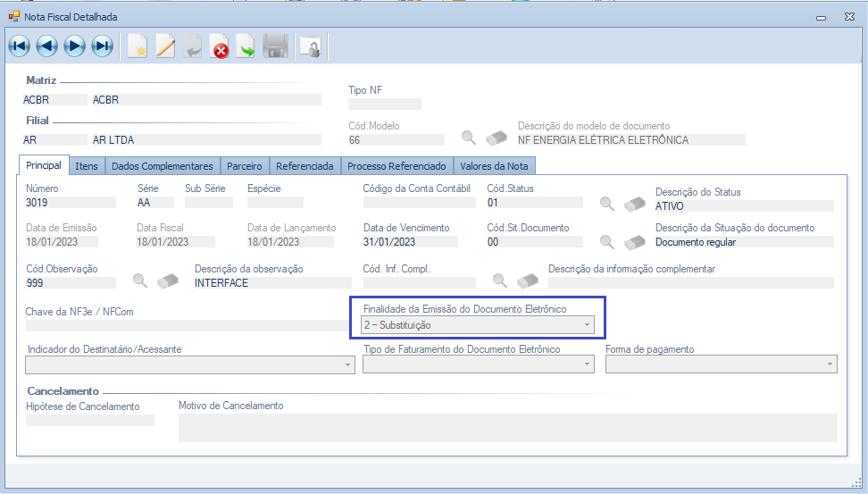
Task: Click the Cód.Status field showing 01
Action: 535,203
